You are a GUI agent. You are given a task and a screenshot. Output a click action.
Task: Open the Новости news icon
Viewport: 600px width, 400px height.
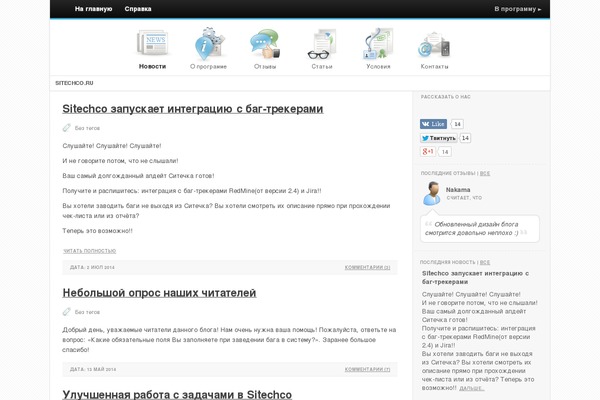(152, 42)
